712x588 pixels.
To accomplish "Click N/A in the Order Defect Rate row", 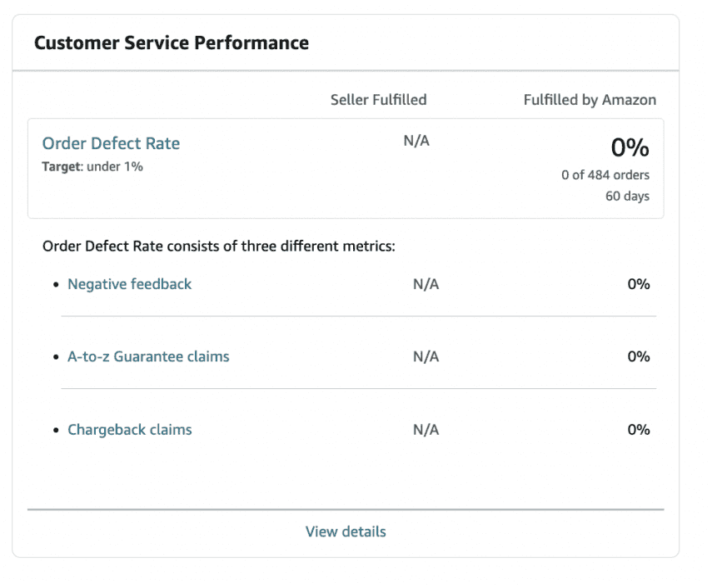I will [x=416, y=140].
